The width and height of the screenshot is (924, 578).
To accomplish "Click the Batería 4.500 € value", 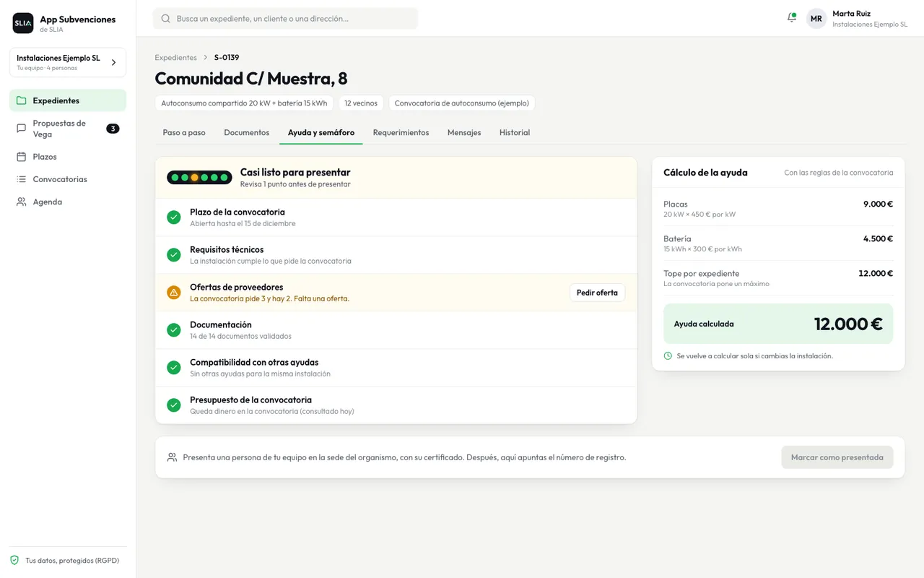I will [878, 239].
